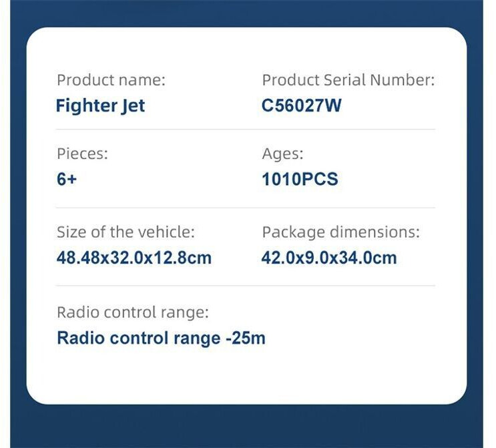Click the divider line below 1010PCS
Image resolution: width=496 pixels, height=448 pixels.
pos(246,208)
